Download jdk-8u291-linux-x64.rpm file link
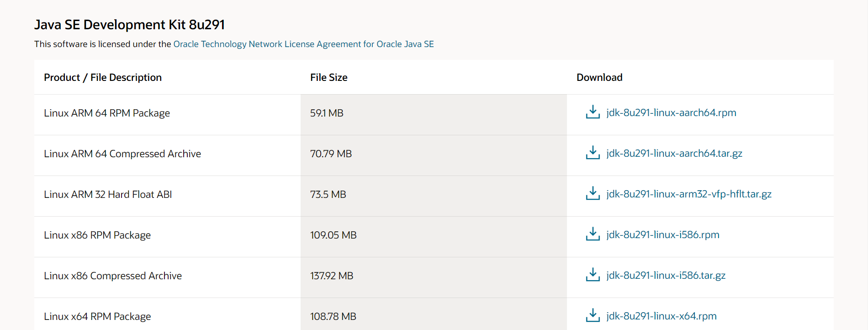The height and width of the screenshot is (330, 868). [x=661, y=316]
